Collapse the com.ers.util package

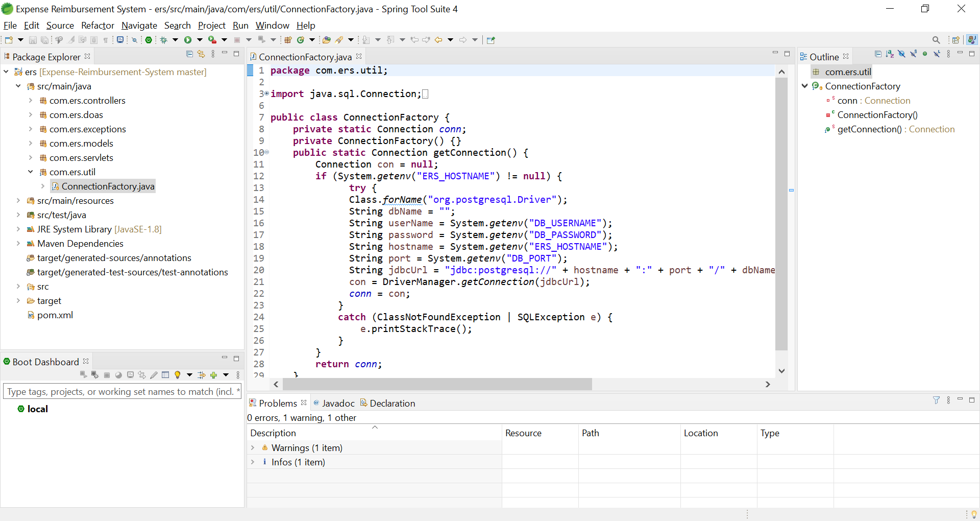(x=31, y=172)
